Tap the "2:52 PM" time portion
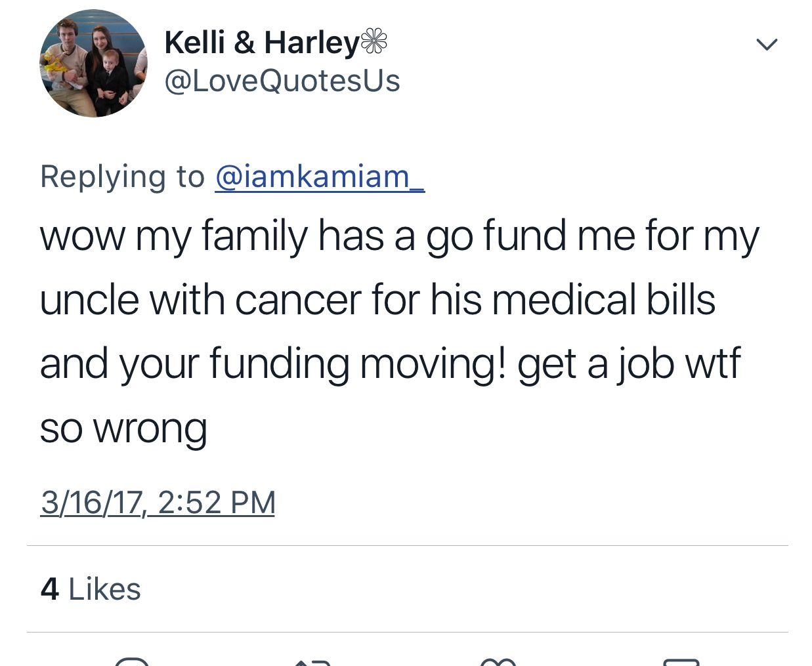Viewport: 812px width, 666px height. pos(217,503)
